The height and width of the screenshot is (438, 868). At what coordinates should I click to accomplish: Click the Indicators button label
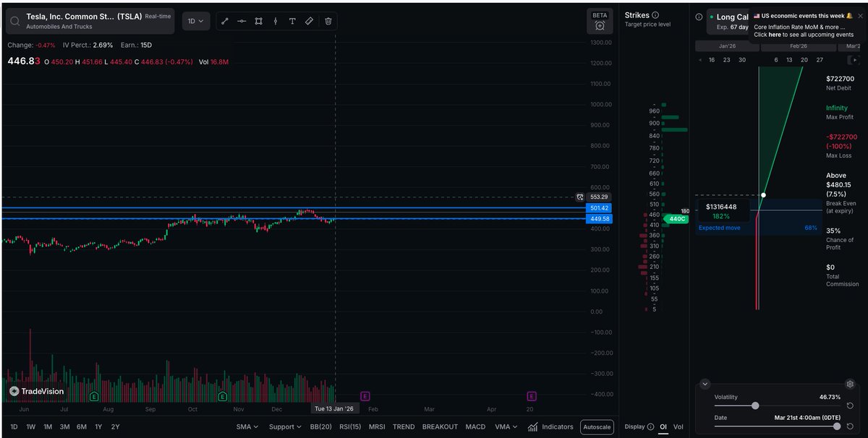[557, 427]
